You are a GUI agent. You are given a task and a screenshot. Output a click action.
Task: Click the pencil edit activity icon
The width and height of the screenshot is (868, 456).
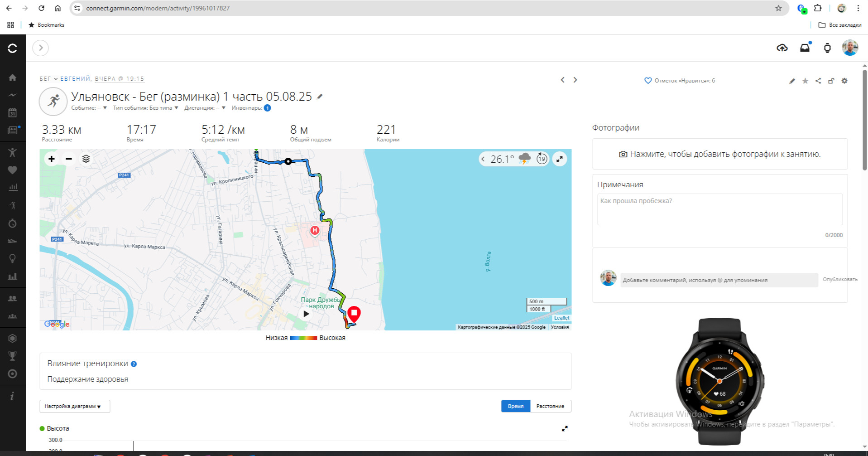pyautogui.click(x=792, y=81)
